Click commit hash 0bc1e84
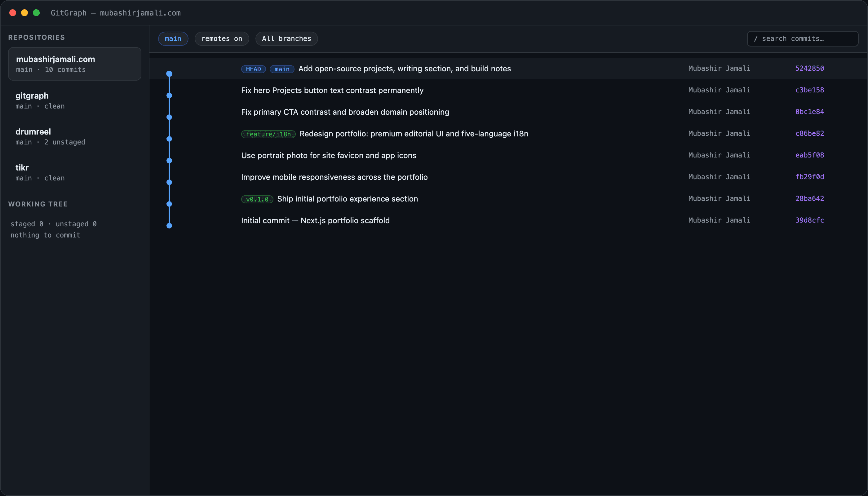Screen dimensions: 868x496 click(x=809, y=112)
